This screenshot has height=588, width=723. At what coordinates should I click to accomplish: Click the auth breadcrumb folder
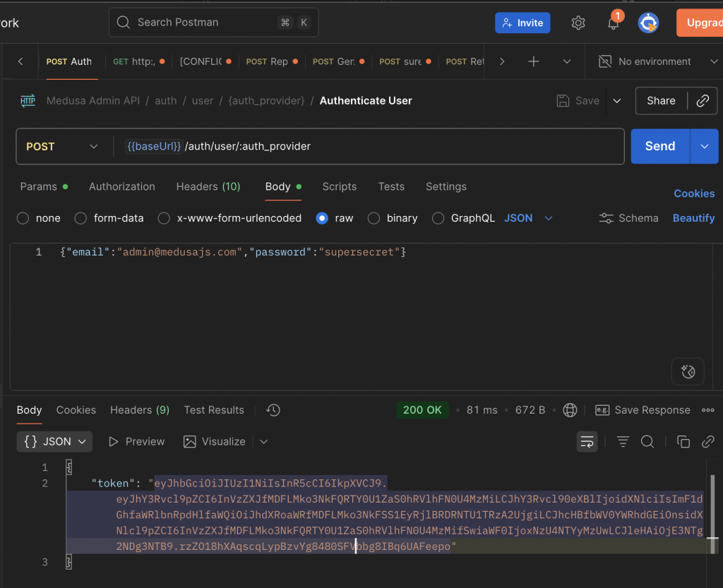(165, 100)
